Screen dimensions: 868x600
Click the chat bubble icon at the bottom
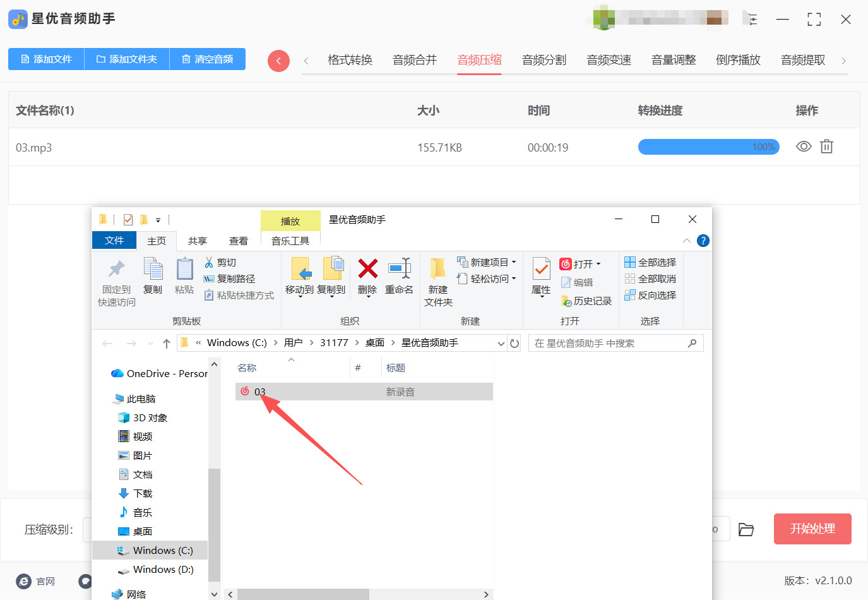(84, 581)
